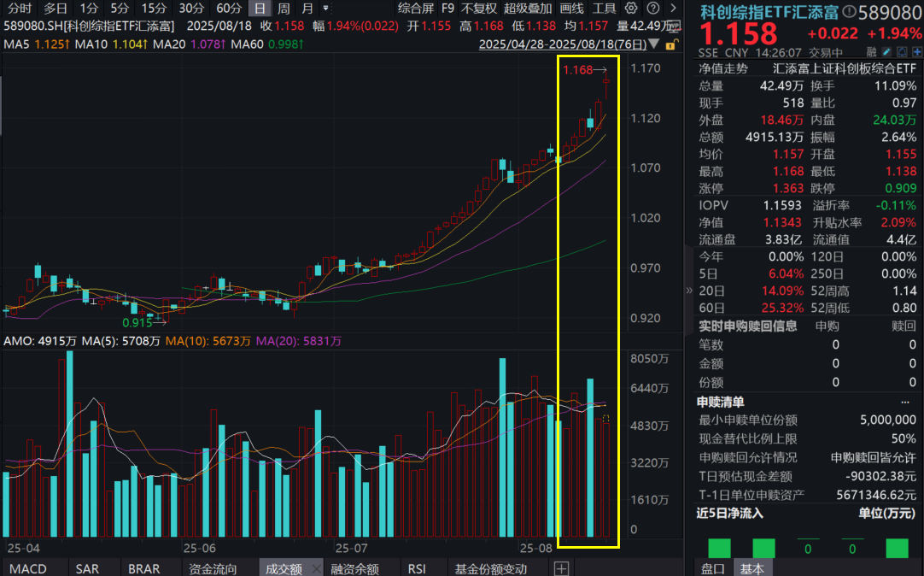Click the blue plus icon beside the bell
The width and height of the screenshot is (924, 576).
(x=916, y=51)
